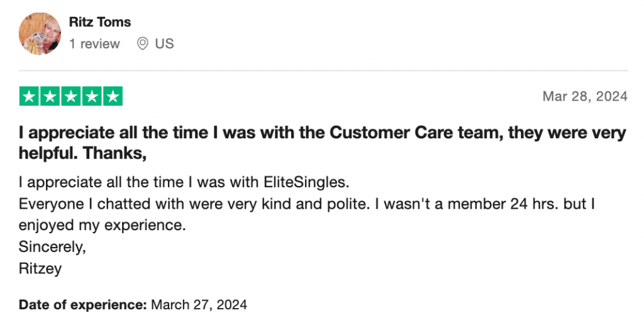Click the location pin icon
Screen dimensions: 644x325
(x=143, y=43)
